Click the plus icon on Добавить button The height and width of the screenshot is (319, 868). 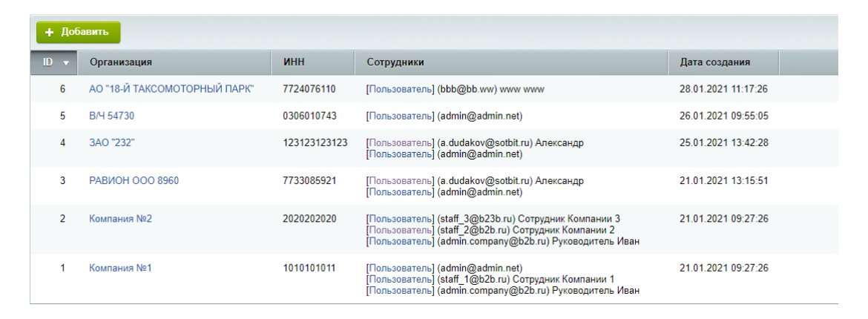pos(49,33)
